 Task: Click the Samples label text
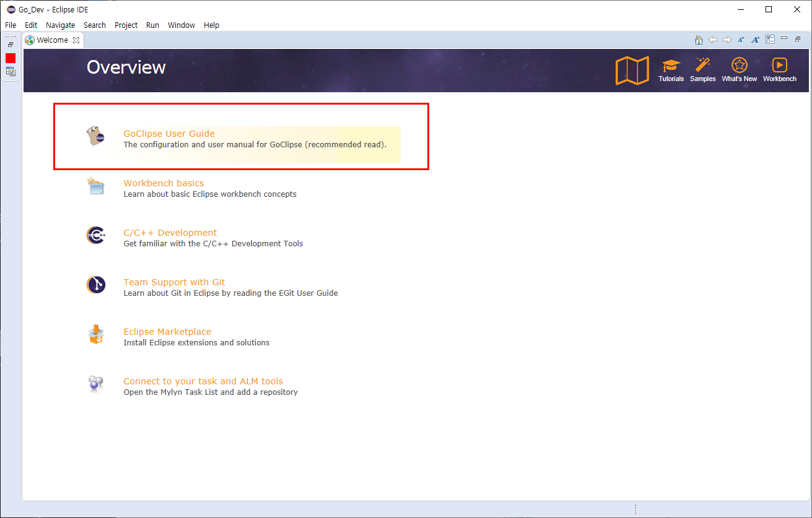pyautogui.click(x=702, y=79)
